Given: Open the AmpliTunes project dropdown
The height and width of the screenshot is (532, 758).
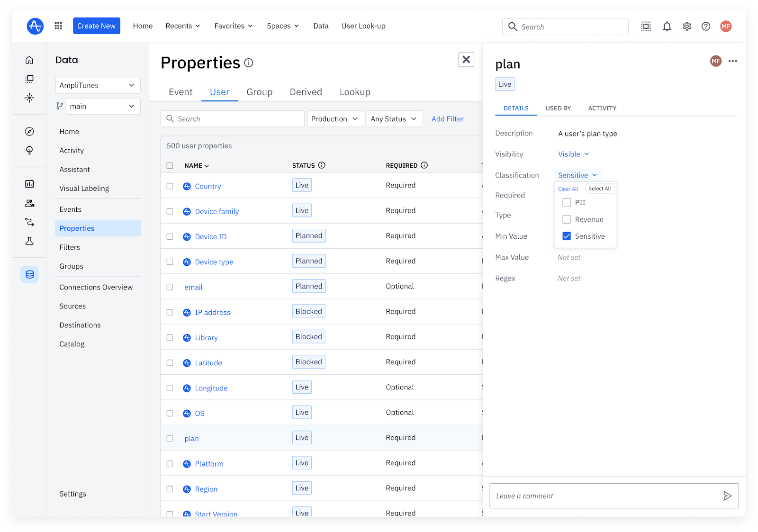Looking at the screenshot, I should point(98,85).
